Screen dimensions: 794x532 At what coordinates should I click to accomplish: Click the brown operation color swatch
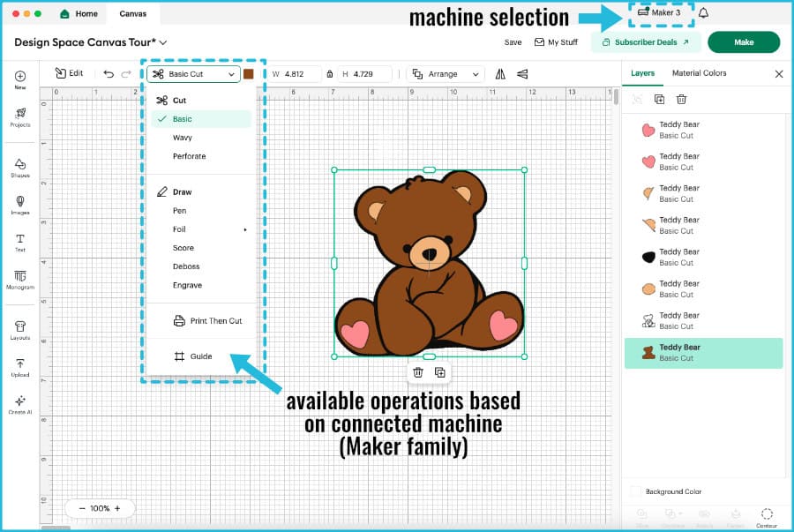pyautogui.click(x=249, y=74)
